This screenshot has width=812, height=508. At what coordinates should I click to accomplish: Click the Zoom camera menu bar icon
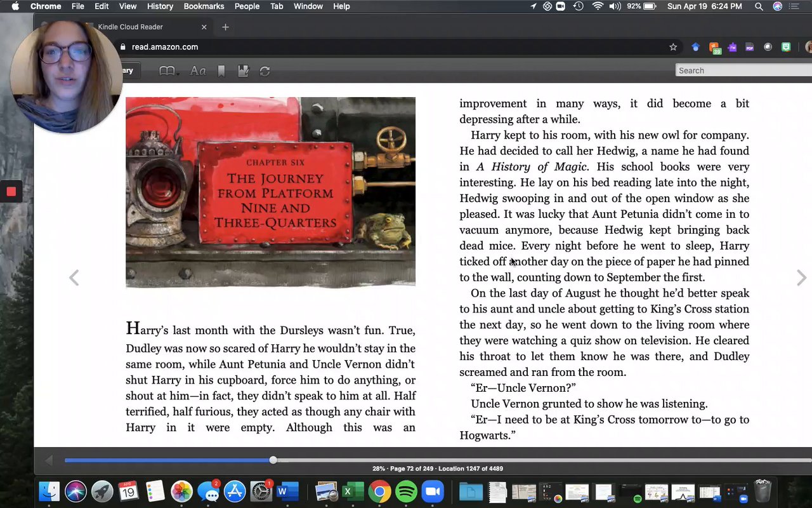point(561,6)
